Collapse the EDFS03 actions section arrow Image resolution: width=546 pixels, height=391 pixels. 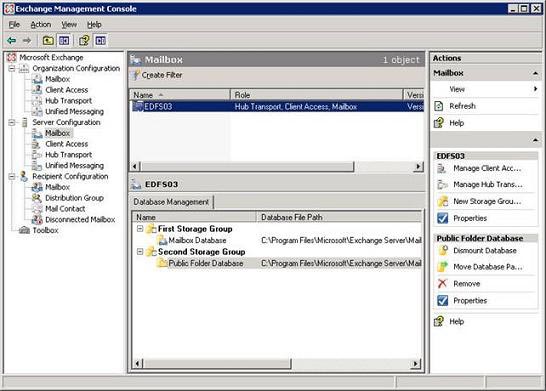pos(535,140)
